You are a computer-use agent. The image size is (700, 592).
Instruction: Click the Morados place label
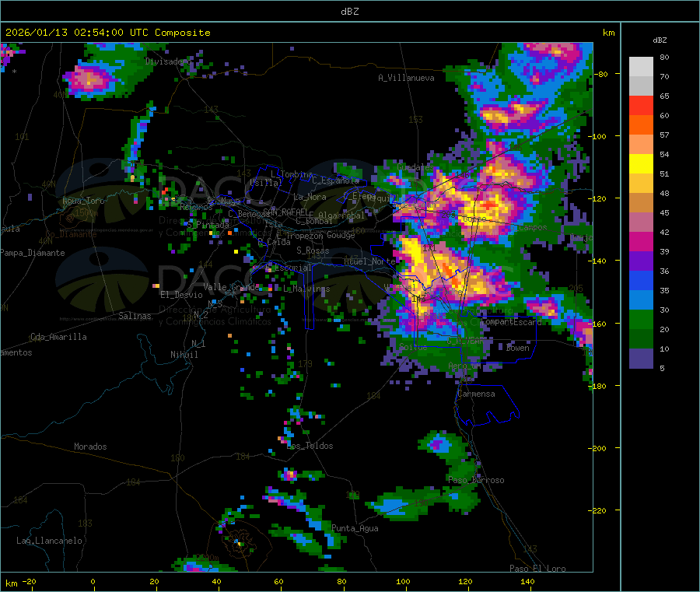[90, 447]
